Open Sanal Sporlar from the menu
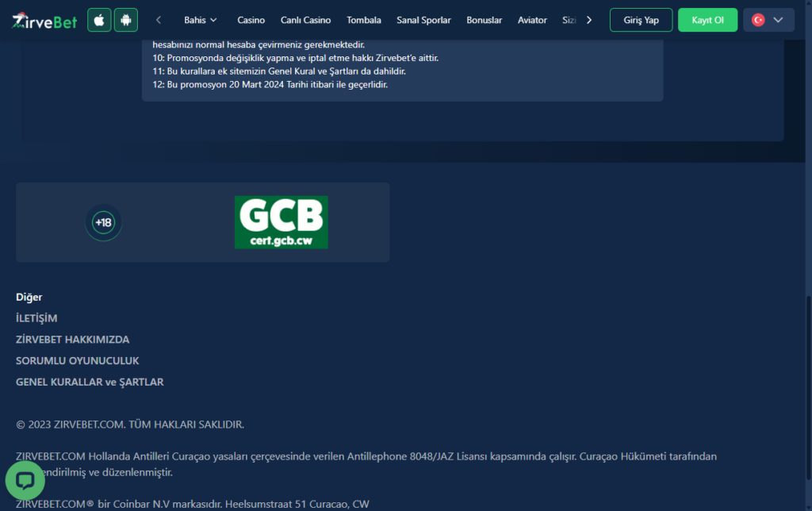Viewport: 812px width, 511px height. click(x=423, y=20)
